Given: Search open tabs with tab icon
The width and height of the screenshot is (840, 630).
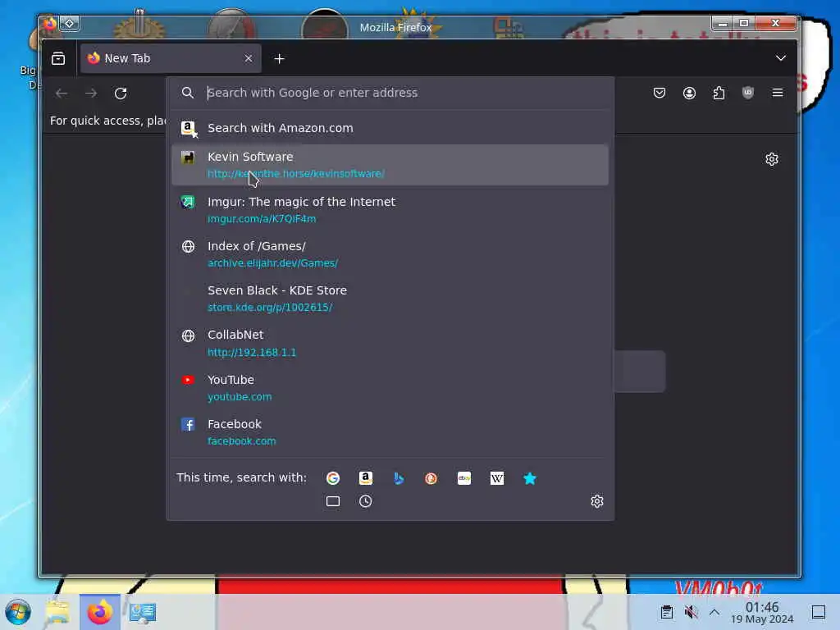Looking at the screenshot, I should pos(333,501).
